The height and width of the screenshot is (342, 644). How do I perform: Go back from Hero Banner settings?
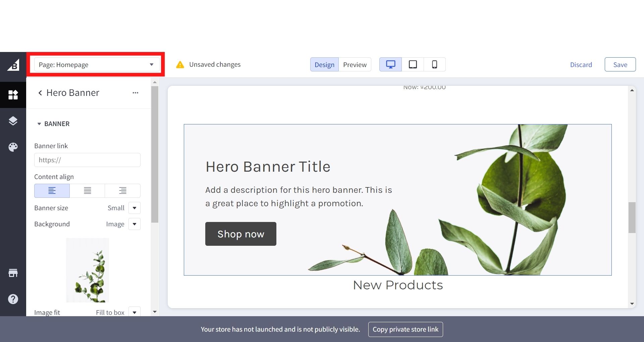(40, 93)
